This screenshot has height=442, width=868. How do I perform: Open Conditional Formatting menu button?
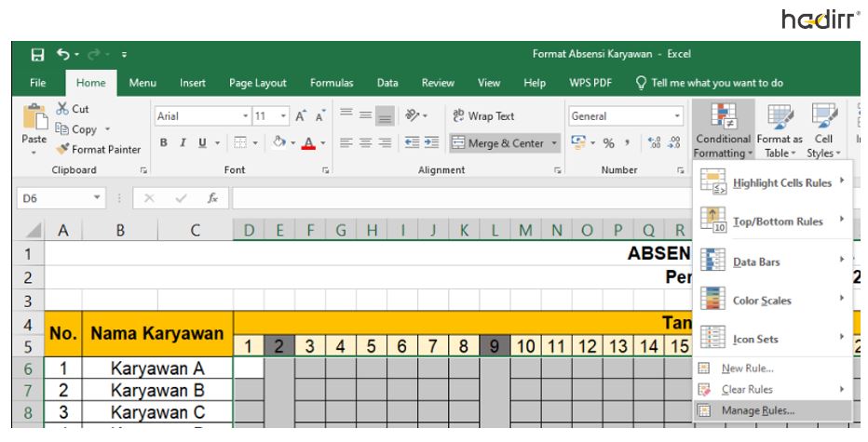[x=723, y=130]
